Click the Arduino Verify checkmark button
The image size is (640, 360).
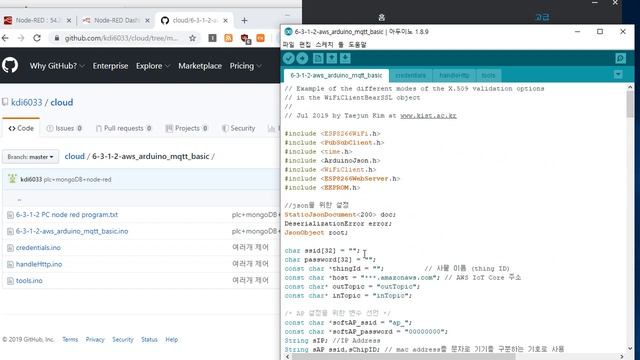click(x=289, y=58)
